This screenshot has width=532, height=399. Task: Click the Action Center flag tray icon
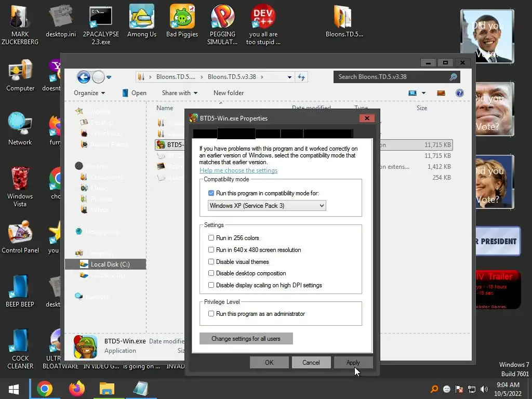point(459,389)
